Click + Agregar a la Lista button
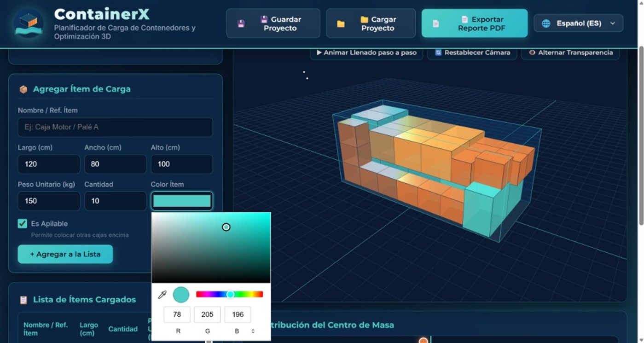Image resolution: width=644 pixels, height=343 pixels. coord(65,254)
